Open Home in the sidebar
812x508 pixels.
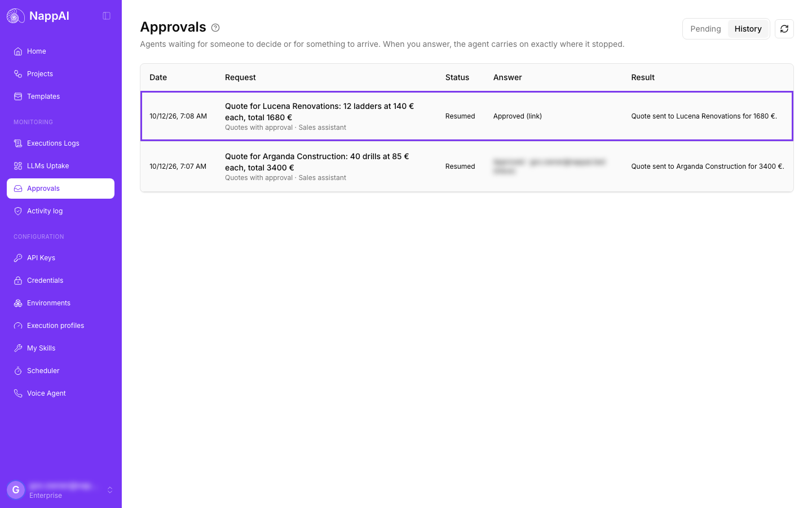coord(60,51)
